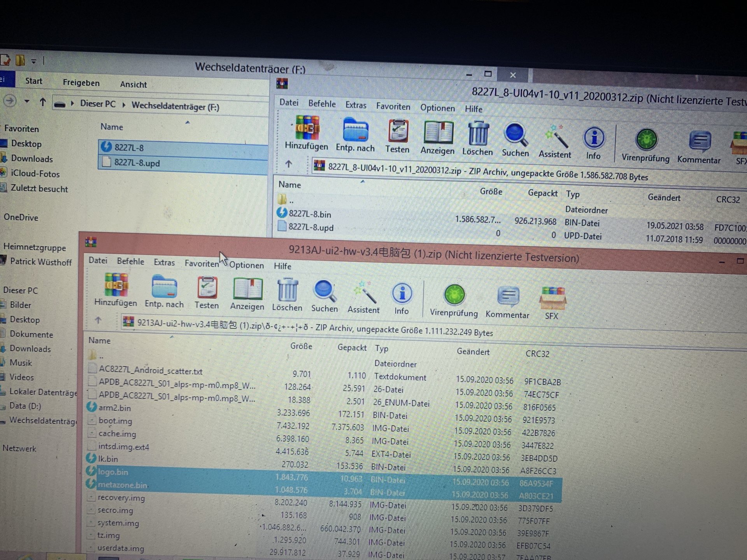
Task: Open Optionen menu in 9213AJ WinRAR window
Action: click(247, 265)
